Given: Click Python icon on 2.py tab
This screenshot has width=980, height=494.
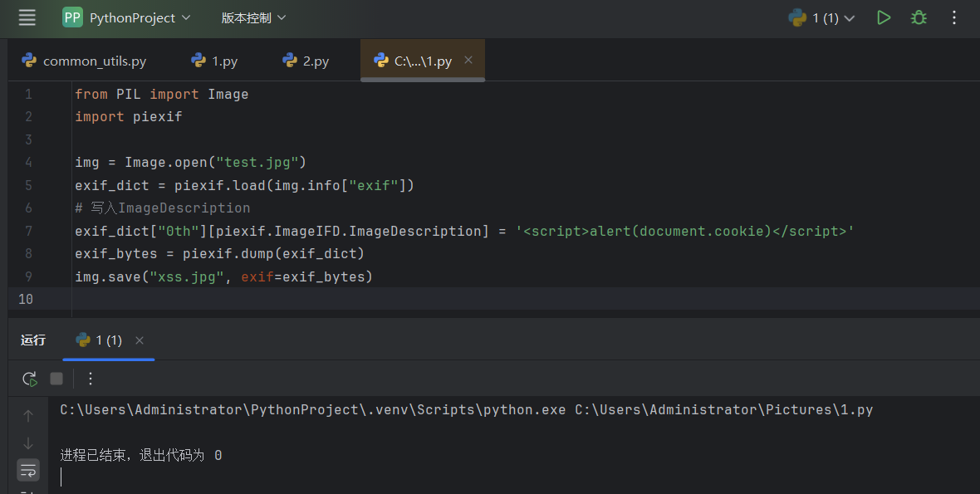Looking at the screenshot, I should point(289,60).
